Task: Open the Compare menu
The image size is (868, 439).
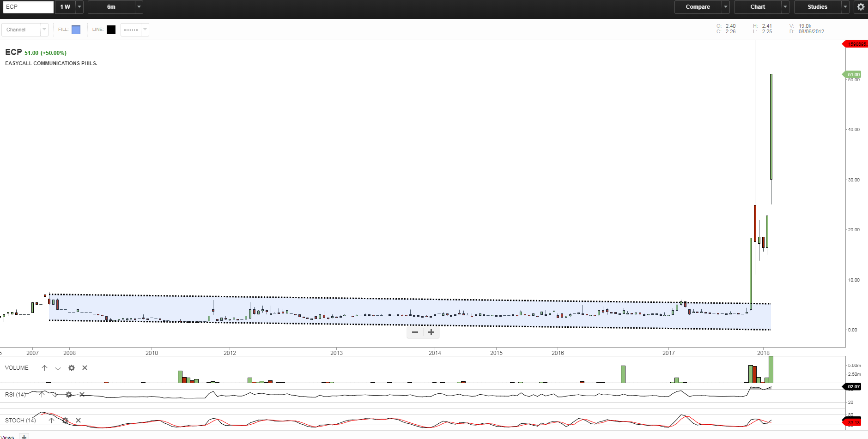Action: 698,7
